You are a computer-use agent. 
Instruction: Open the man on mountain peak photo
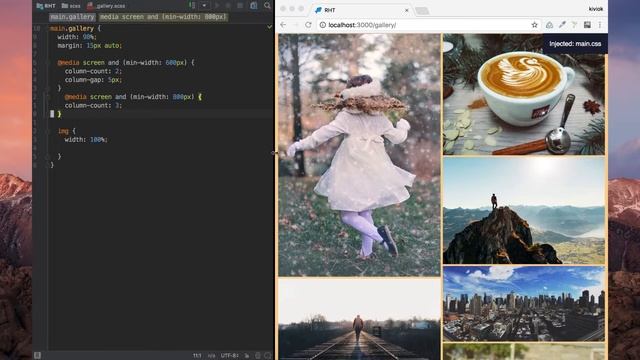click(x=524, y=211)
